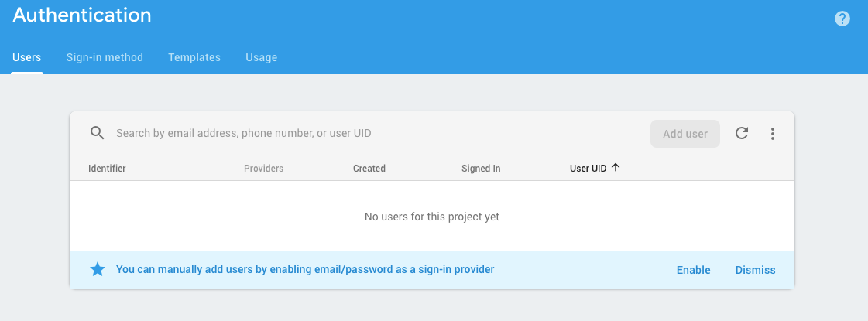Enable email/password sign-in provider

[x=693, y=270]
